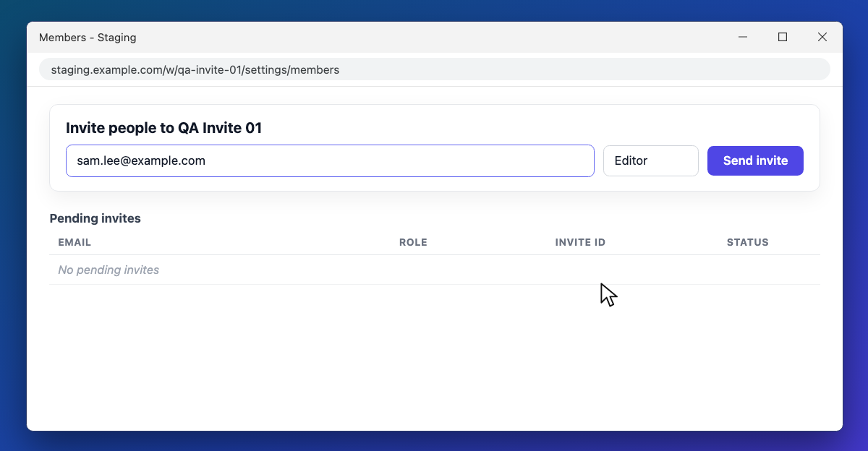Select the EMAIL column header

point(75,242)
